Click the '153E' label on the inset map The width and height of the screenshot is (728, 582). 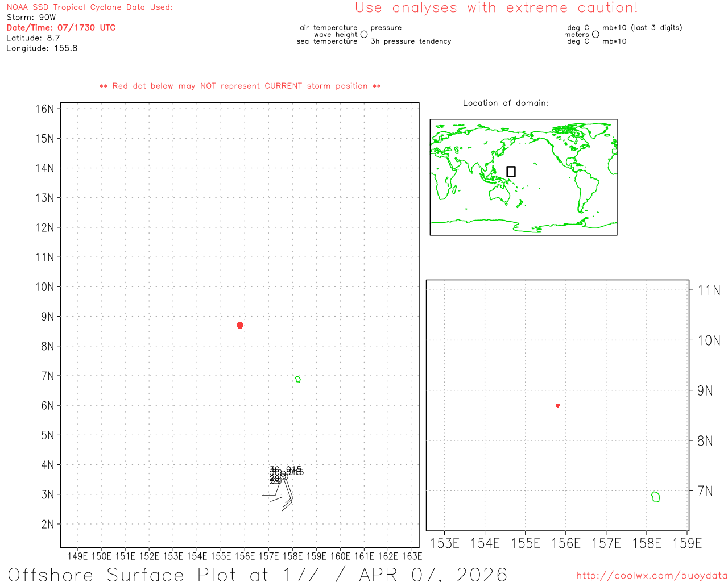(445, 543)
